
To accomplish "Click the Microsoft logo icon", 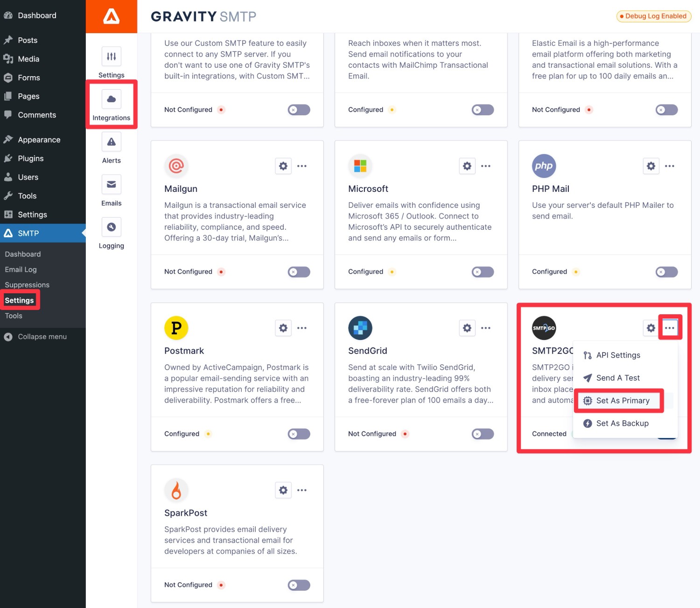I will point(360,166).
